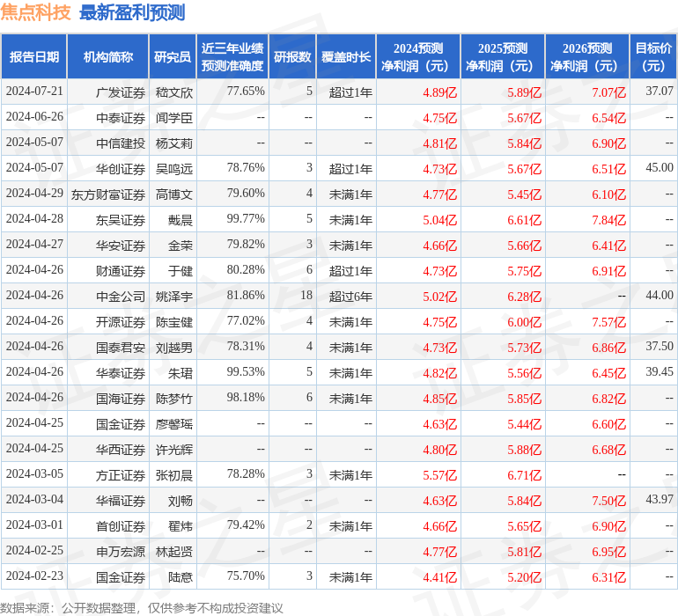Click researcher name 嵇文欣
678x616 pixels.
click(173, 92)
